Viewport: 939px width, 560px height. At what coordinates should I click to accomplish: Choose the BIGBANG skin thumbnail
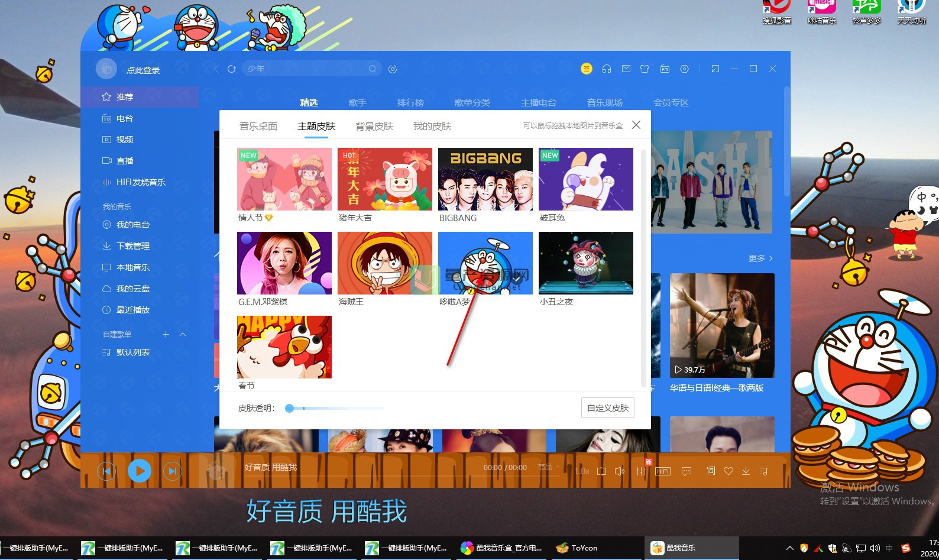[x=485, y=179]
